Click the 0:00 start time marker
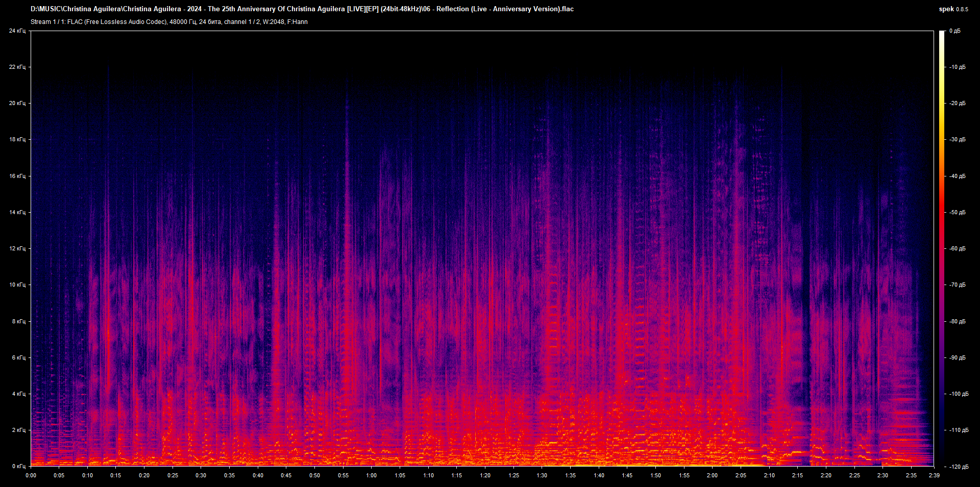The width and height of the screenshot is (980, 487). 31,475
